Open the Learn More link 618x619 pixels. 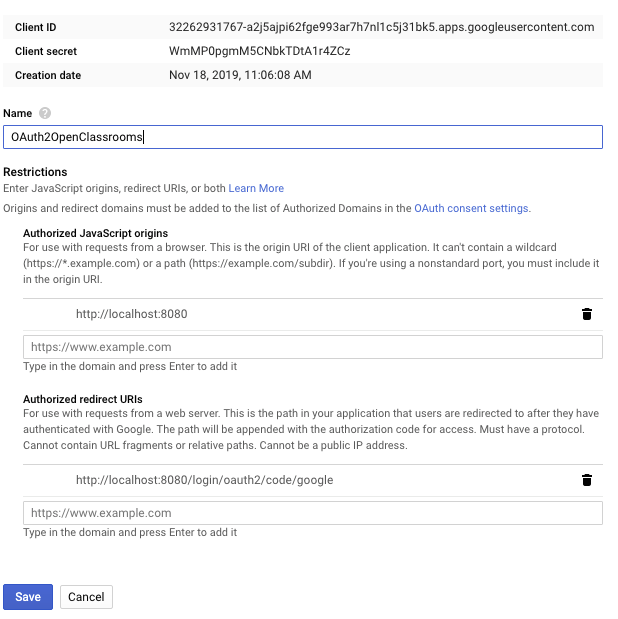click(256, 188)
